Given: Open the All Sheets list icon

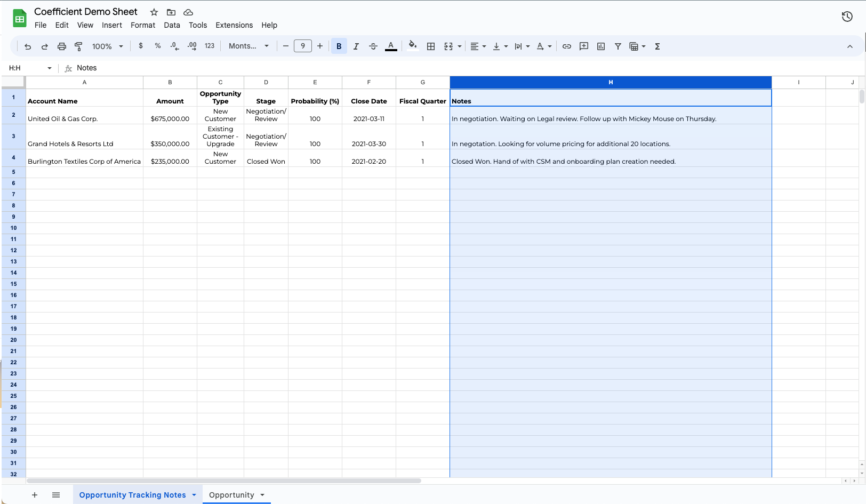Looking at the screenshot, I should tap(56, 495).
